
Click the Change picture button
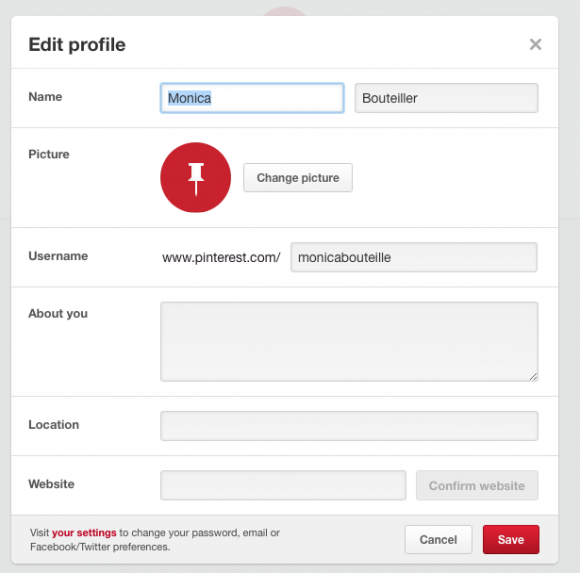pyautogui.click(x=298, y=178)
